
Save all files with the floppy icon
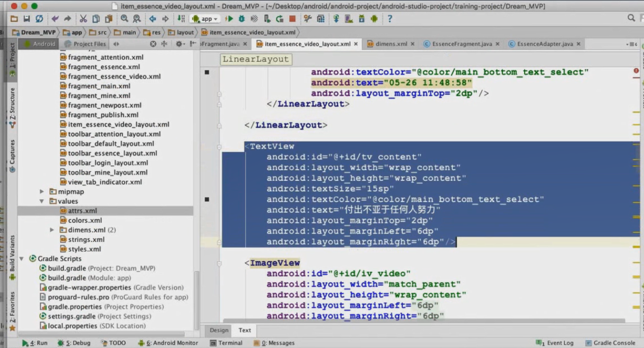(27, 19)
